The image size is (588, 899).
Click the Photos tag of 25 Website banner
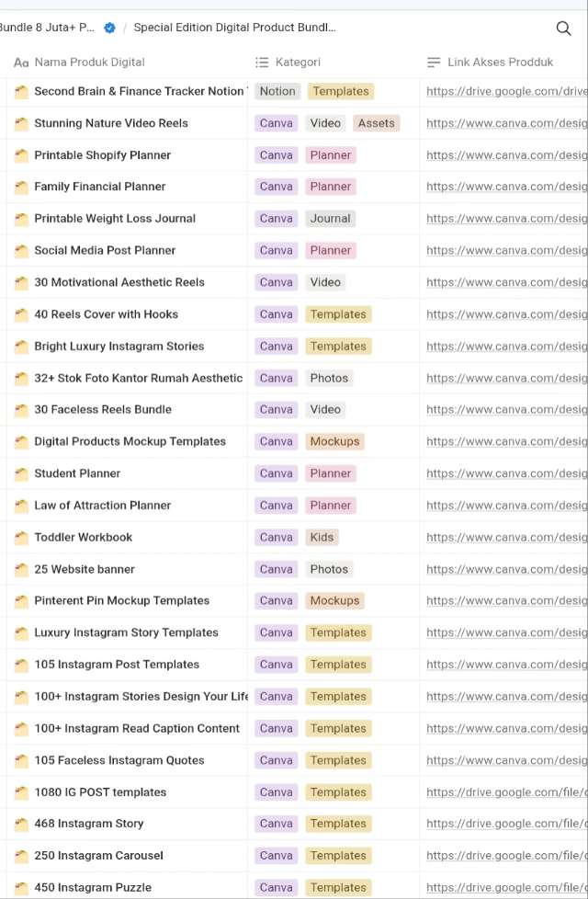[329, 569]
